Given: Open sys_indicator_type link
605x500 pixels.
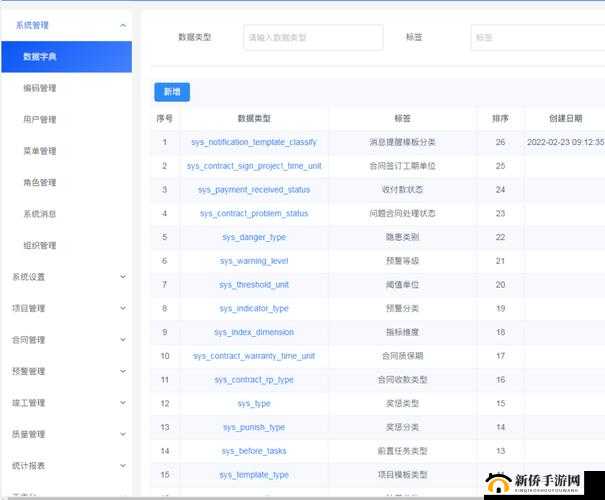Looking at the screenshot, I should click(254, 308).
